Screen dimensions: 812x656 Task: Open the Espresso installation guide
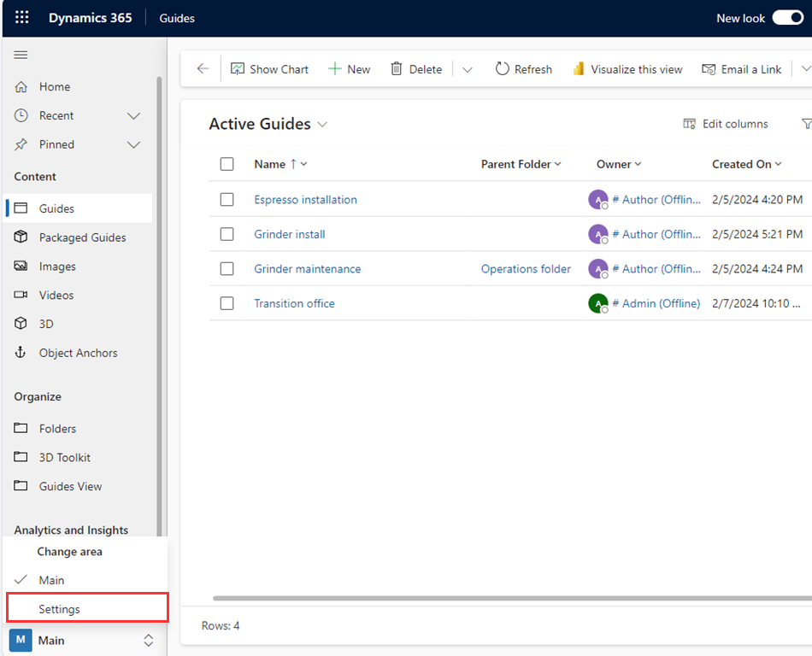[305, 199]
